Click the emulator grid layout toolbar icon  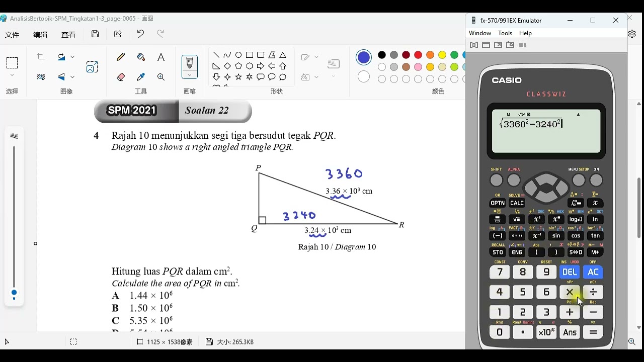pos(522,45)
